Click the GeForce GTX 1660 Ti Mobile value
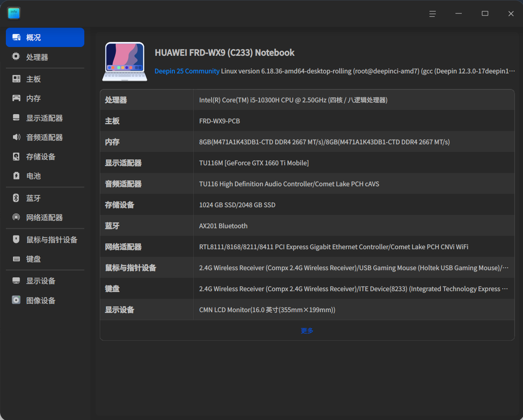Viewport: 523px width, 420px height. coord(254,163)
